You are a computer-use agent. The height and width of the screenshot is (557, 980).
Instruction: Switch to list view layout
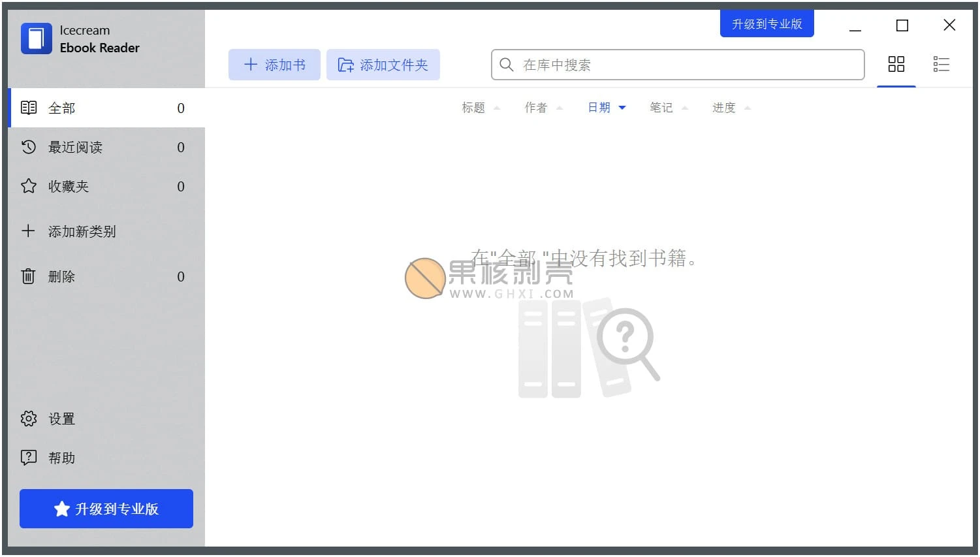[x=941, y=64]
